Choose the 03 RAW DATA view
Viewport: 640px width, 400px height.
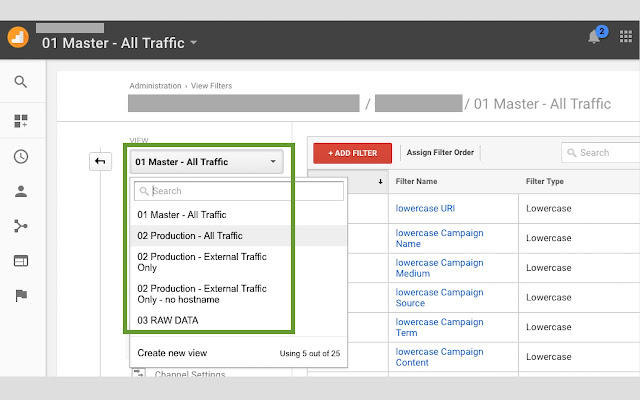168,320
